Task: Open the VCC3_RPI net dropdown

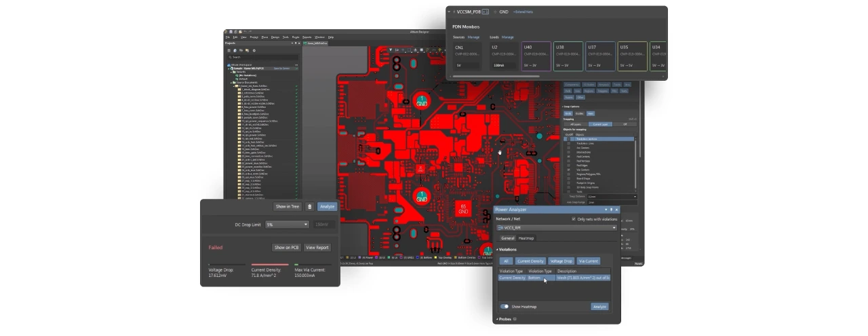Action: click(614, 228)
